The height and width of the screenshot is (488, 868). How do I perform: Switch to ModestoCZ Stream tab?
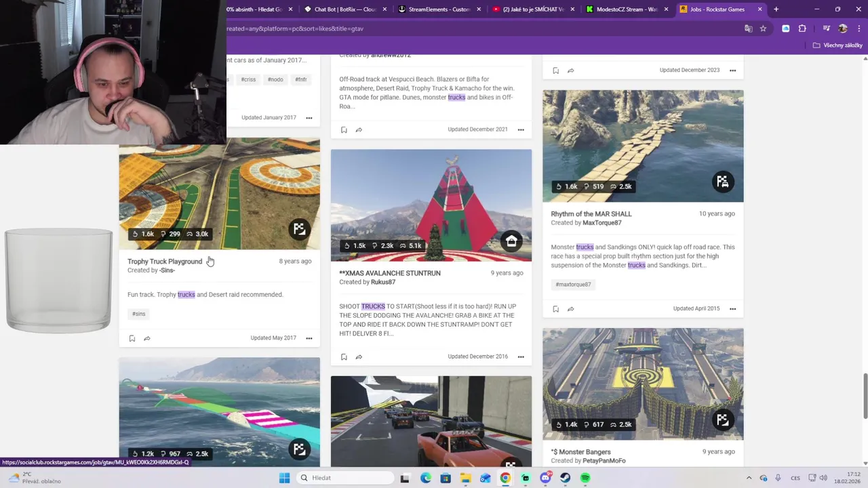(627, 9)
